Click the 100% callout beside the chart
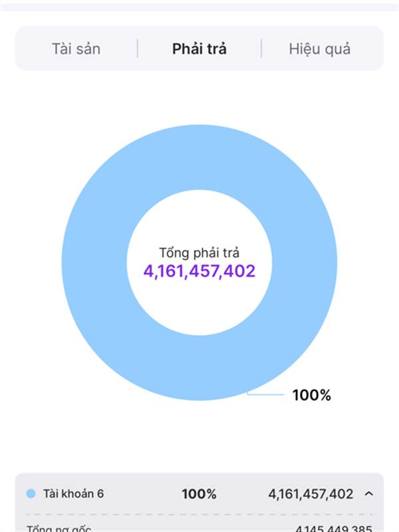This screenshot has width=399, height=532. tap(311, 395)
